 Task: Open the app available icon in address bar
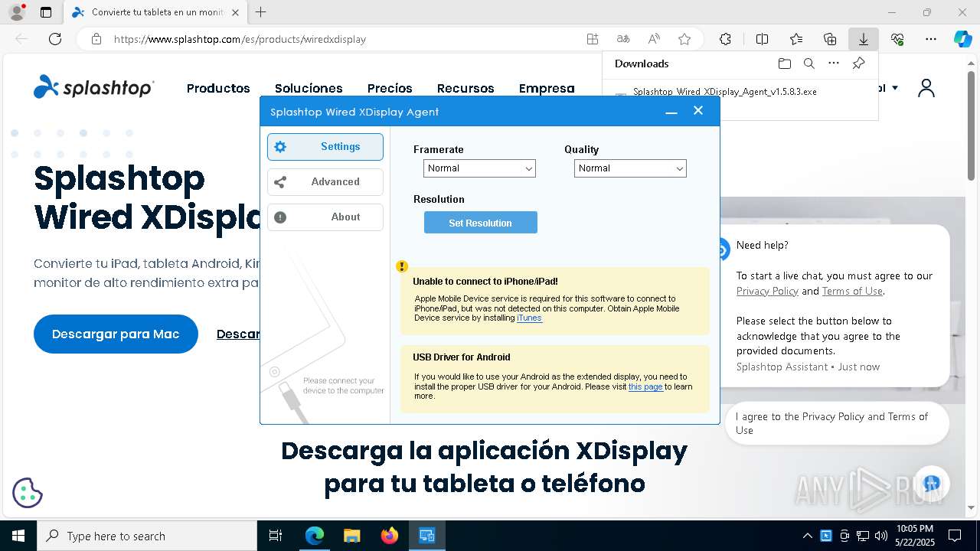coord(593,39)
